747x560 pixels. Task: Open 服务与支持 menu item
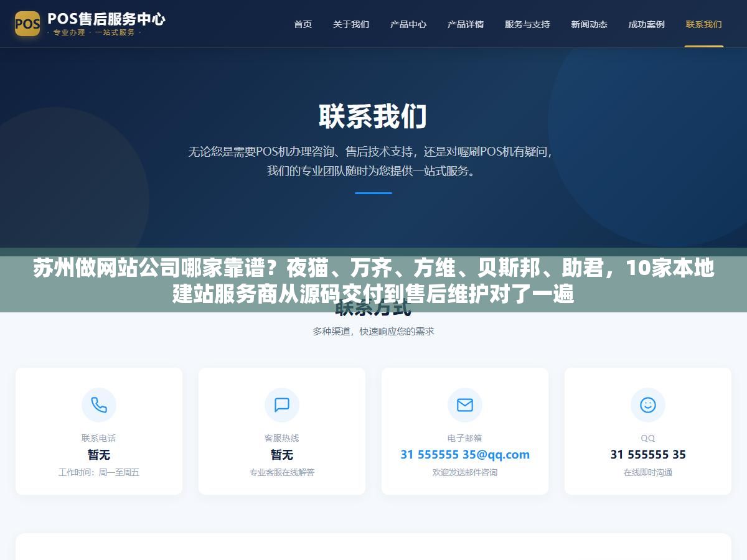527,24
